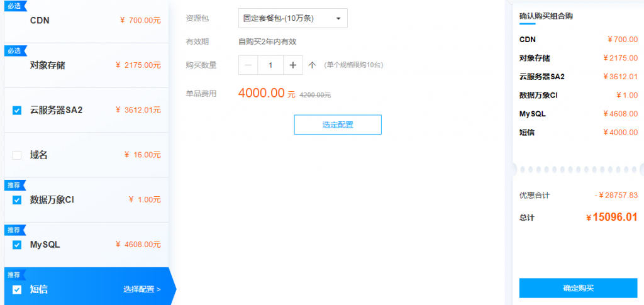Image resolution: width=644 pixels, height=305 pixels.
Task: Toggle the 短信 checkbox
Action: pos(17,290)
